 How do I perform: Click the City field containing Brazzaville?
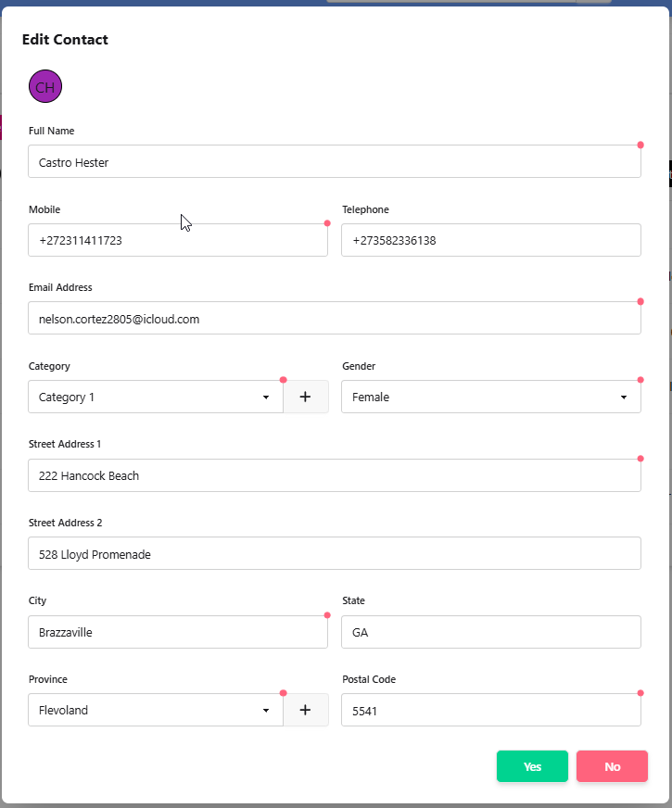click(x=177, y=632)
